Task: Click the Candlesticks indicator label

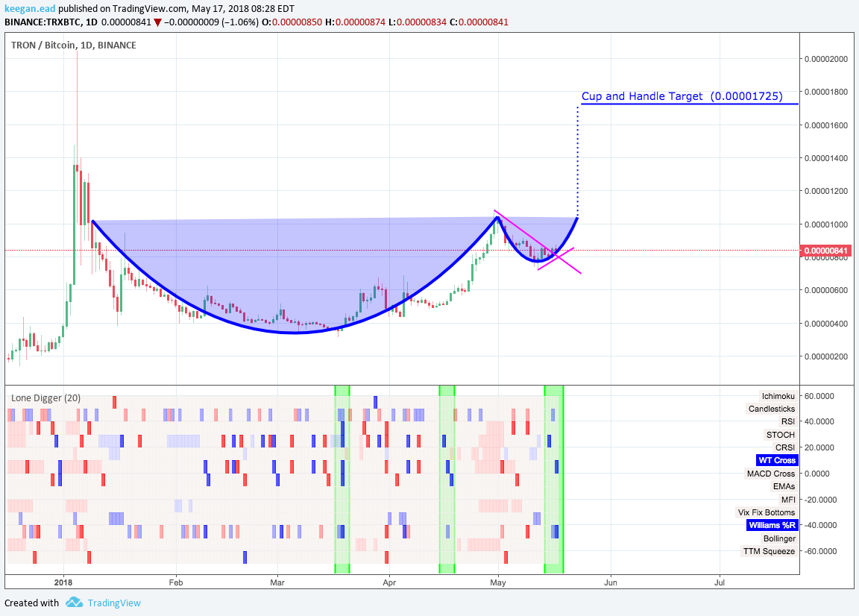Action: [x=771, y=409]
